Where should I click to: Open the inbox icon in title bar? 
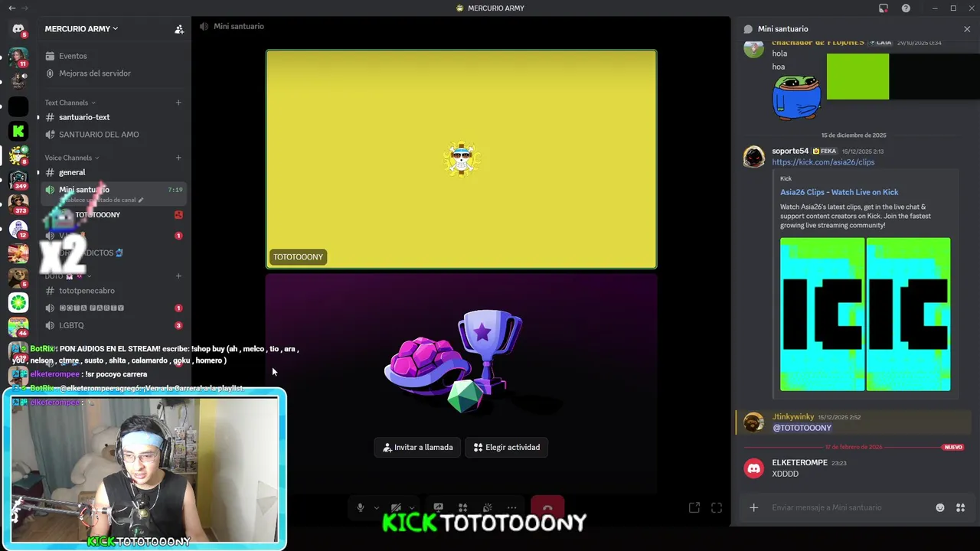884,8
